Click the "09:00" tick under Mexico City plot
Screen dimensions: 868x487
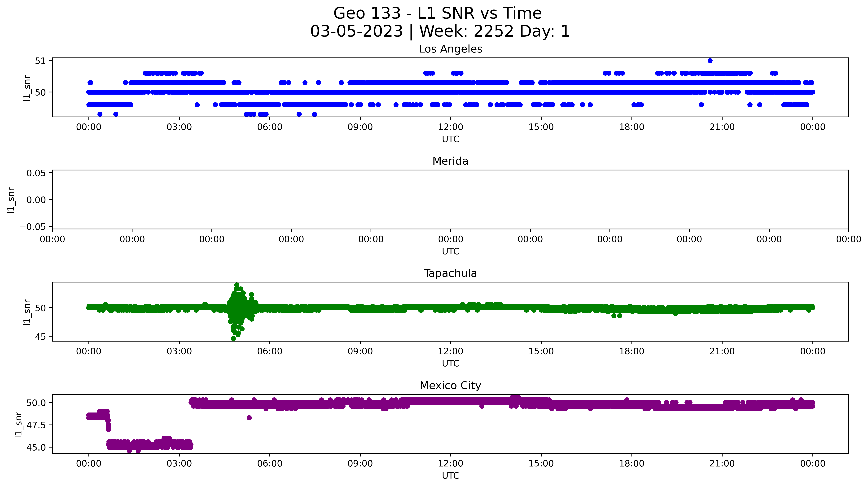click(360, 464)
